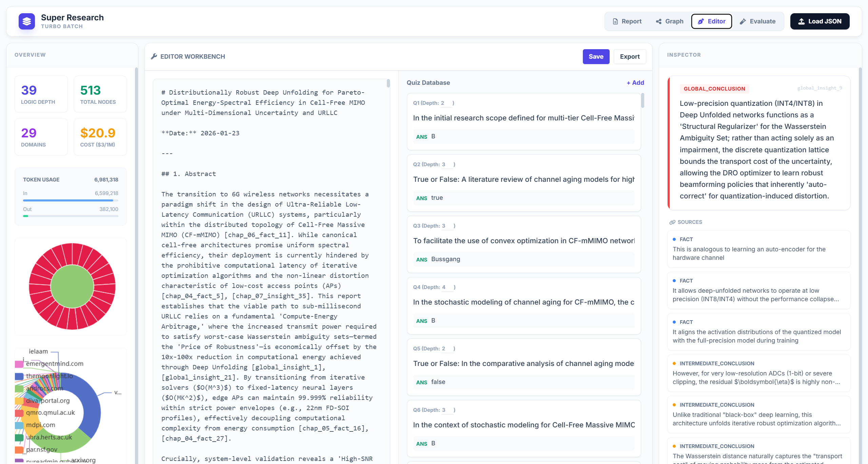This screenshot has width=868, height=464.
Task: Open '+ Add' to create a quiz question
Action: [635, 82]
